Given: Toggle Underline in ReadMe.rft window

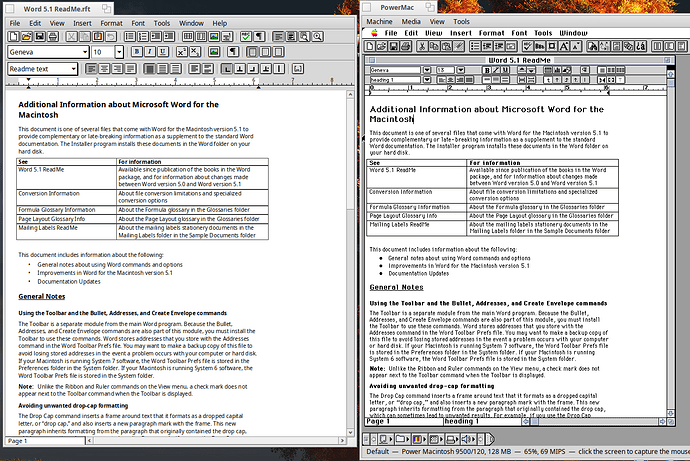Looking at the screenshot, I should pos(163,52).
